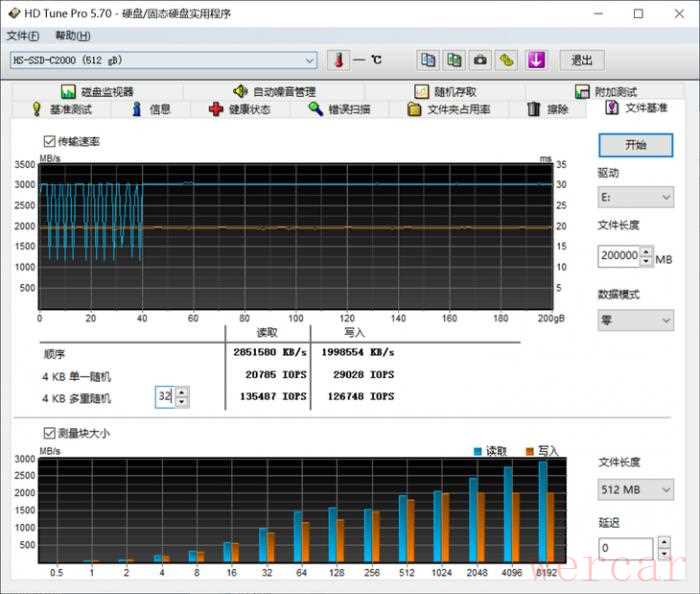Click the purple down-arrow save icon

(x=536, y=59)
